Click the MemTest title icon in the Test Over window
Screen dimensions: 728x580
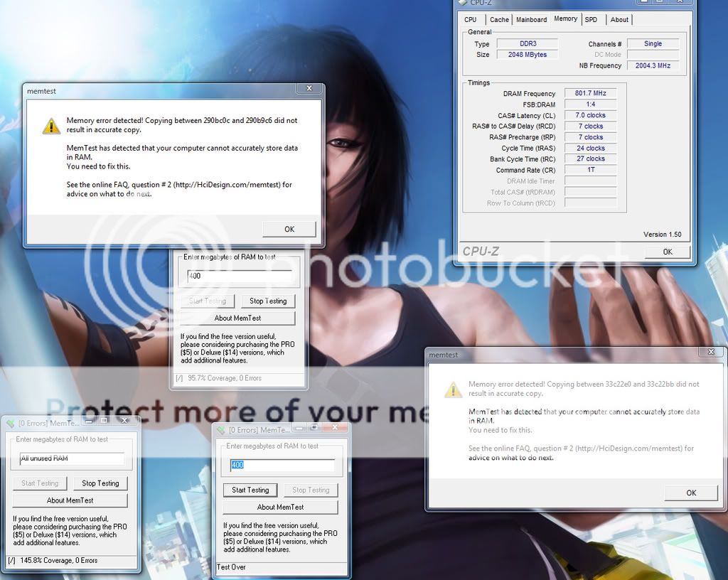tap(221, 430)
